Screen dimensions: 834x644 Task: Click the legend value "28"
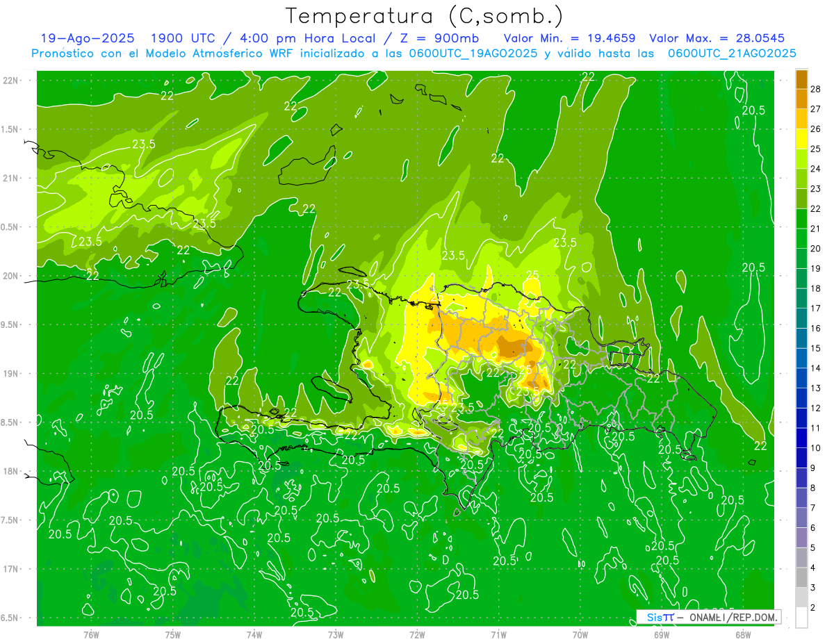click(x=816, y=89)
